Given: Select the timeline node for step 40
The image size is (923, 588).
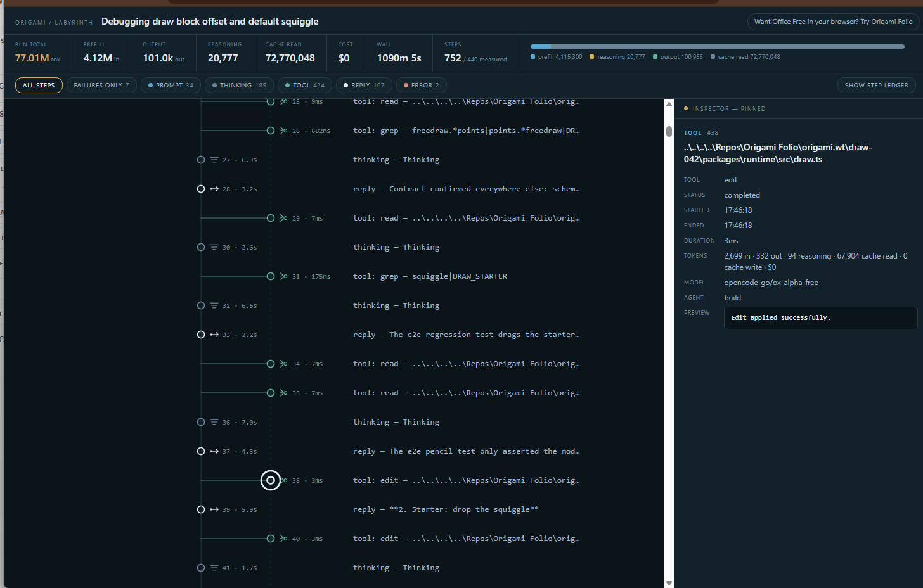Looking at the screenshot, I should click(x=271, y=539).
